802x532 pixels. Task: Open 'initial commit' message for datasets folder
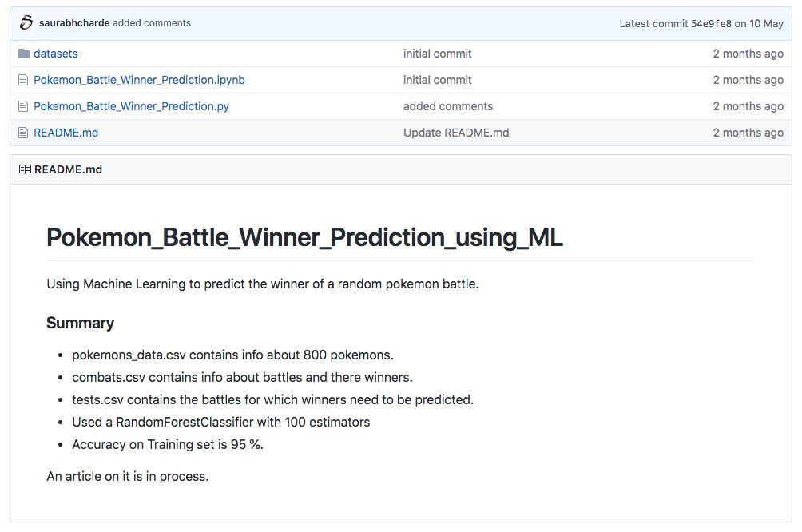pos(437,54)
